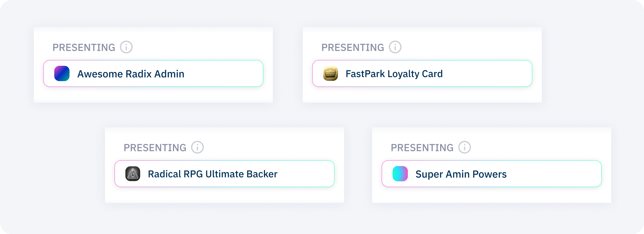Click info icon above Awesome Radix Admin

(126, 47)
